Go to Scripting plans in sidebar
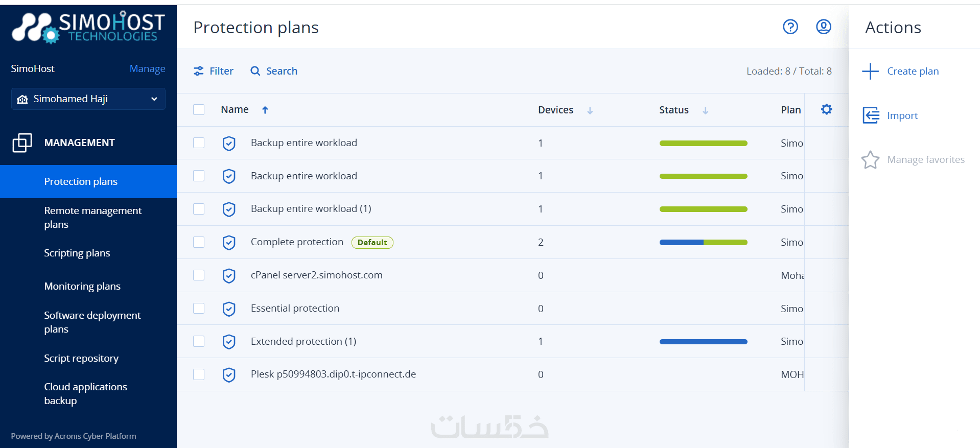This screenshot has height=448, width=980. 77,253
